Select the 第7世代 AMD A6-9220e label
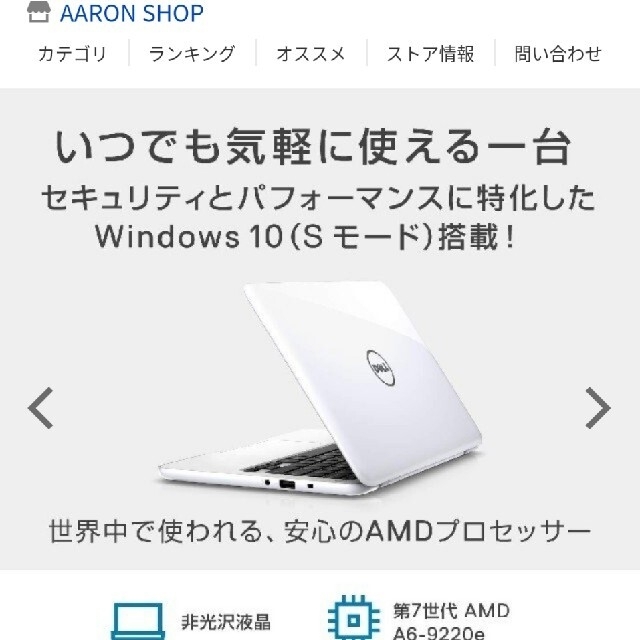 451,621
